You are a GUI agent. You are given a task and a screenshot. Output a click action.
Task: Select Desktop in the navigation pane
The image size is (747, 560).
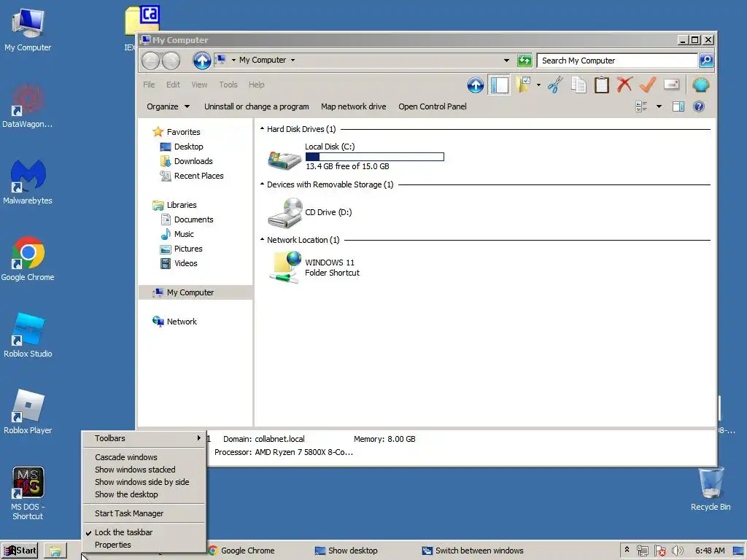[188, 147]
